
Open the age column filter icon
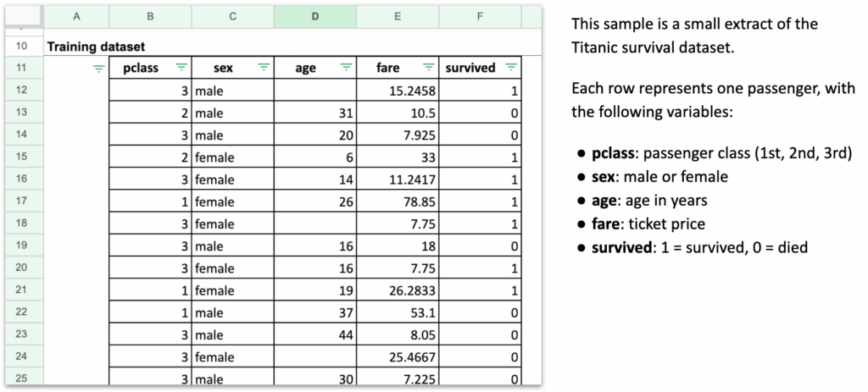pos(346,68)
